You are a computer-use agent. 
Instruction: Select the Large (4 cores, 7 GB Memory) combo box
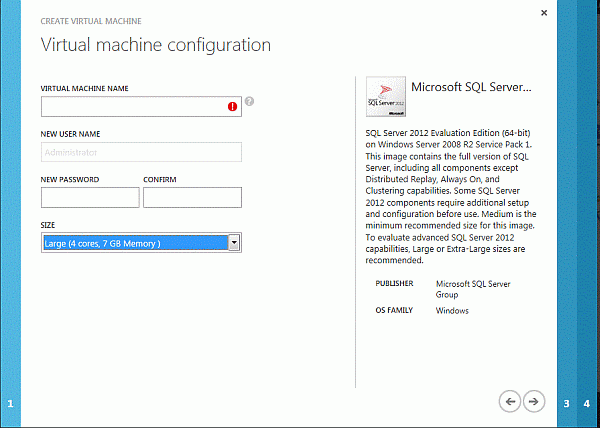tap(141, 242)
